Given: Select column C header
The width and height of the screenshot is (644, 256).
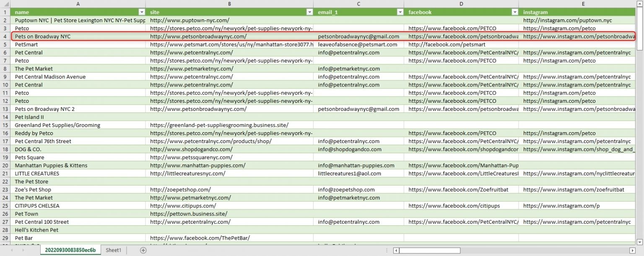Looking at the screenshot, I should click(359, 3).
